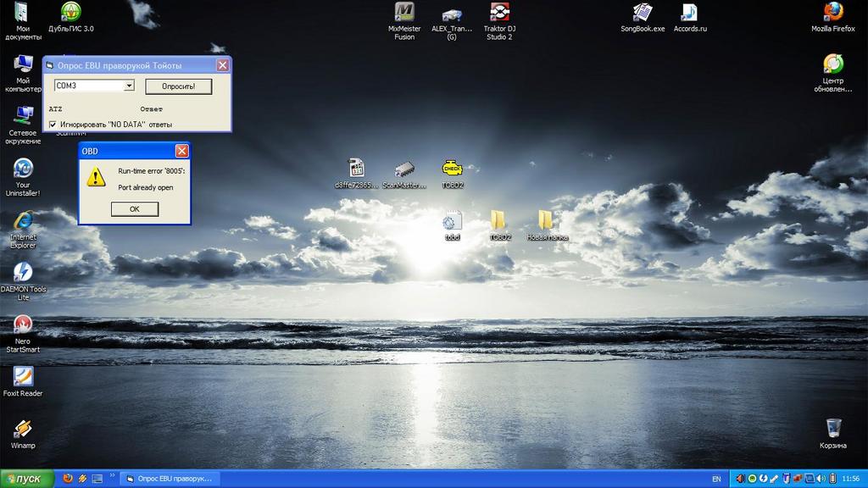This screenshot has height=488, width=868.
Task: Open the Новая папка folder
Action: point(546,220)
